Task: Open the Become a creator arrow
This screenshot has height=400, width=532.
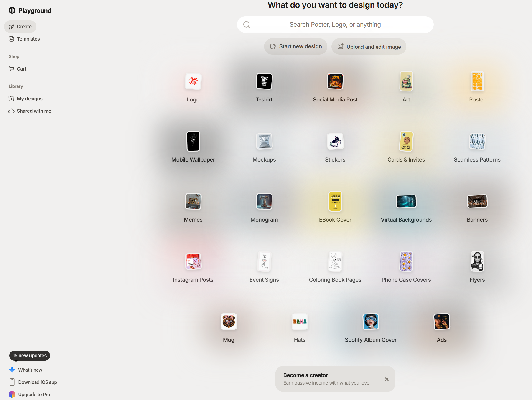Action: (387, 379)
